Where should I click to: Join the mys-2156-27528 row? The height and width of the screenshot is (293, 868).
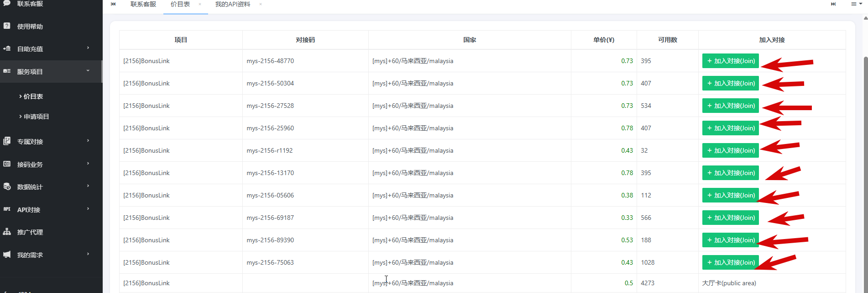click(x=730, y=106)
